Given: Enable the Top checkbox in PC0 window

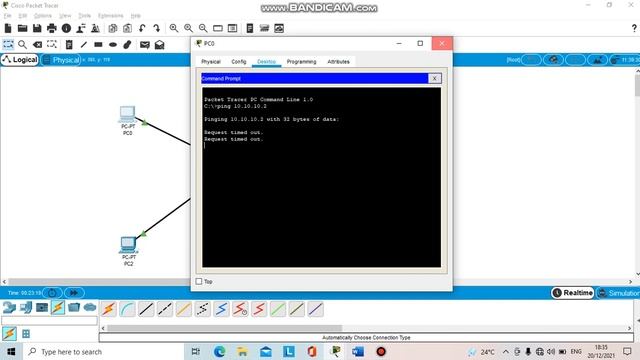Looking at the screenshot, I should [x=199, y=281].
